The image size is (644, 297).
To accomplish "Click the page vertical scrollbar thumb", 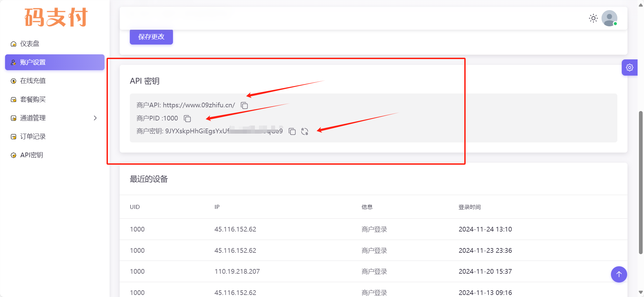I will click(641, 182).
